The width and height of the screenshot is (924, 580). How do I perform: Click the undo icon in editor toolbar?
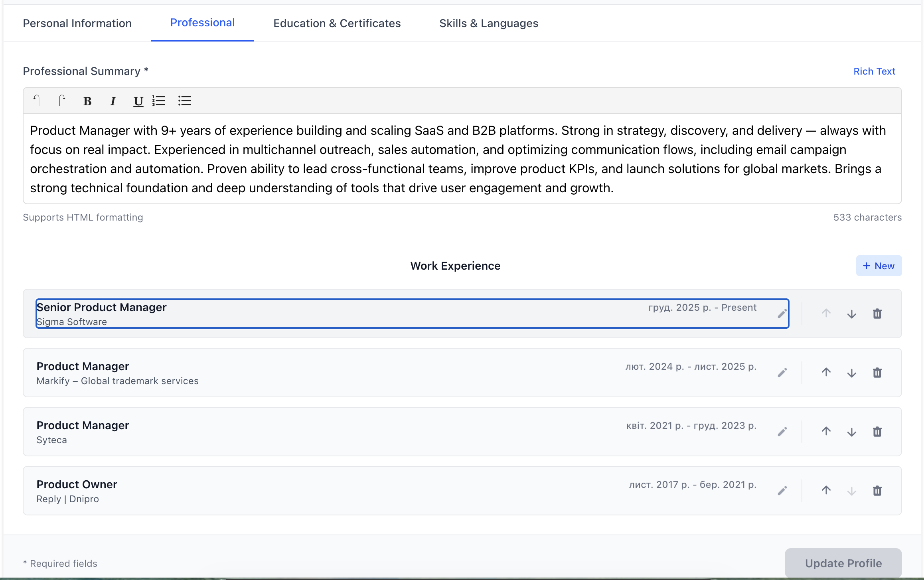[x=36, y=101]
